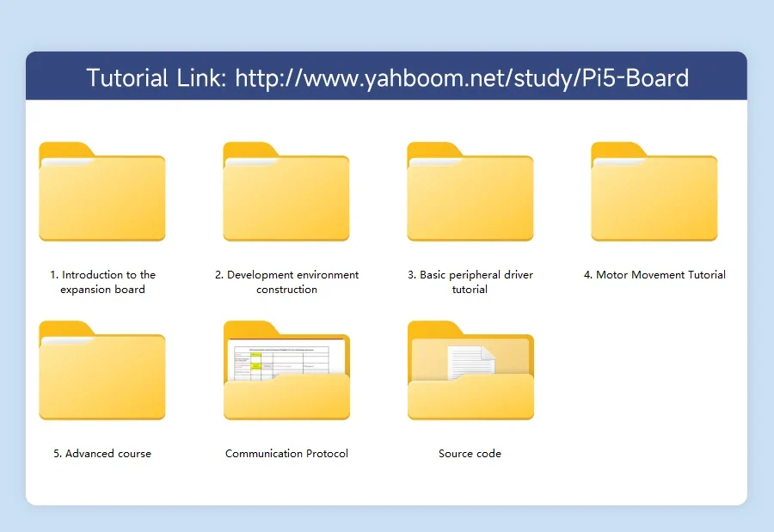Viewport: 774px width, 532px height.
Task: Click the yahboom.net Pi5-Board URL in header
Action: click(x=462, y=78)
